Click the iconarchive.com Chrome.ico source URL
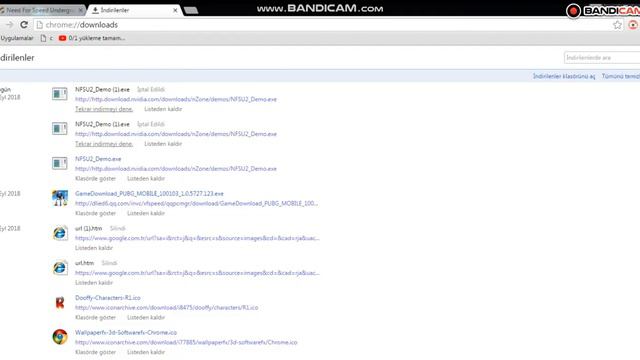The image size is (640, 360). [186, 342]
